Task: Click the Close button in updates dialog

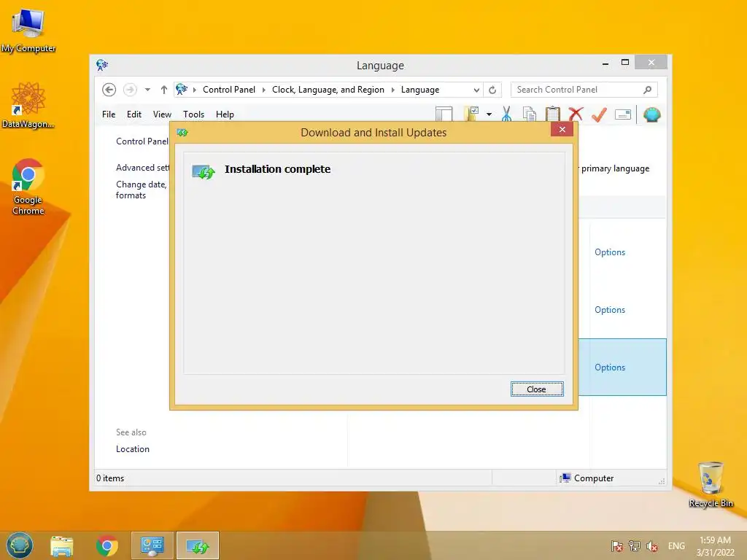Action: (x=537, y=389)
